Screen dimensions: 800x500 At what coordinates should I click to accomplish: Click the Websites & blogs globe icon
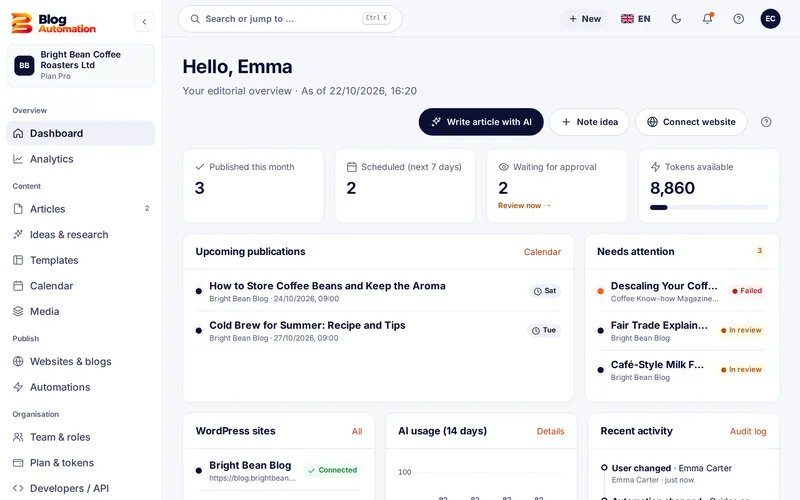point(18,361)
